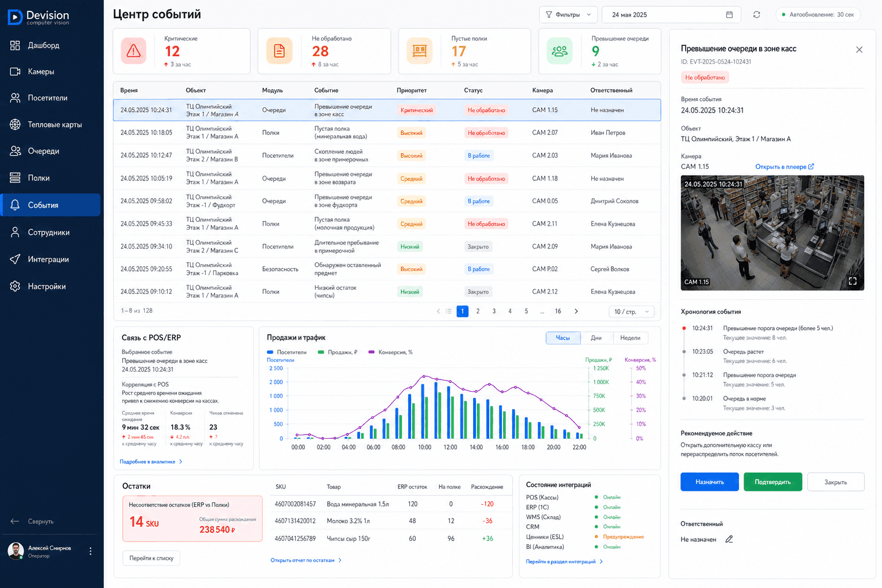This screenshot has width=882, height=588.
Task: Open the 10 / стр. page size dropdown
Action: coord(632,311)
